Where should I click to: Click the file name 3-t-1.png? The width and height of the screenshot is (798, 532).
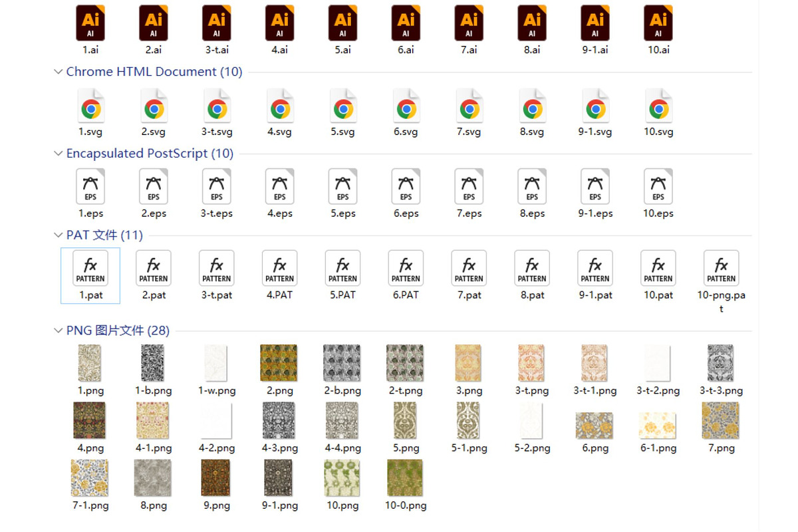595,391
